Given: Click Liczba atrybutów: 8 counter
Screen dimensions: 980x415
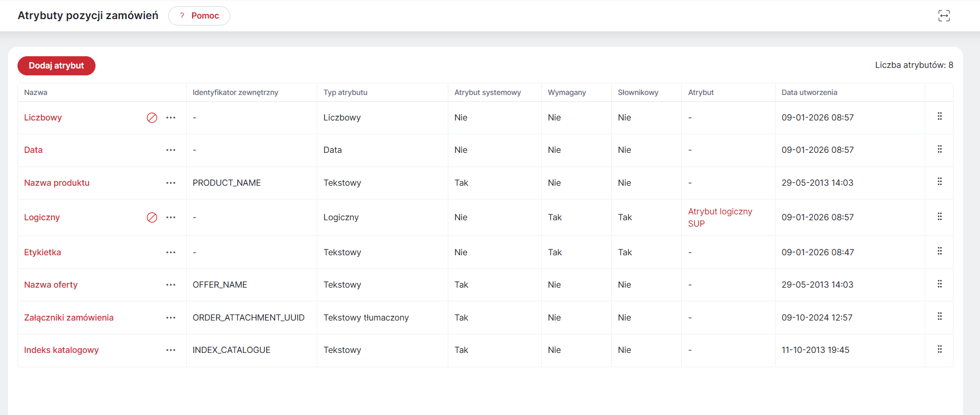Looking at the screenshot, I should click(x=914, y=65).
